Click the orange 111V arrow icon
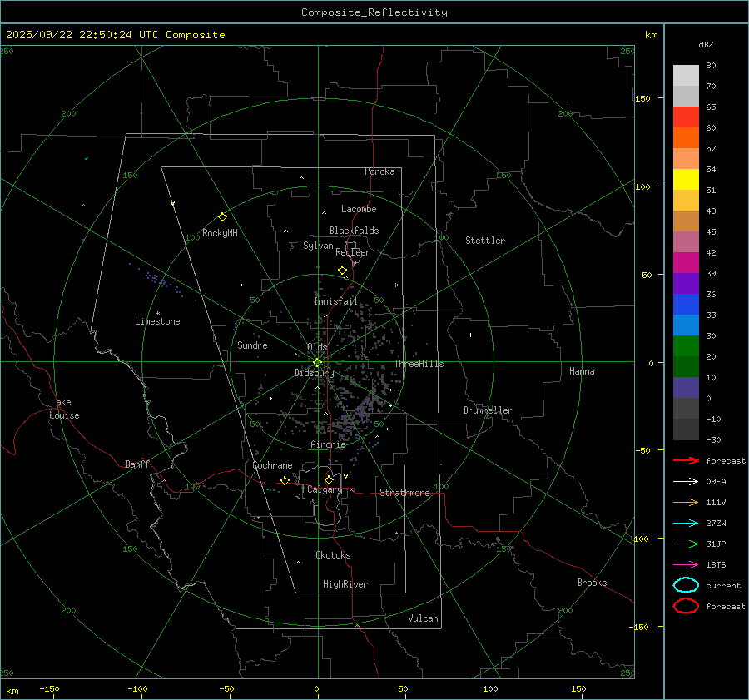 pyautogui.click(x=686, y=502)
